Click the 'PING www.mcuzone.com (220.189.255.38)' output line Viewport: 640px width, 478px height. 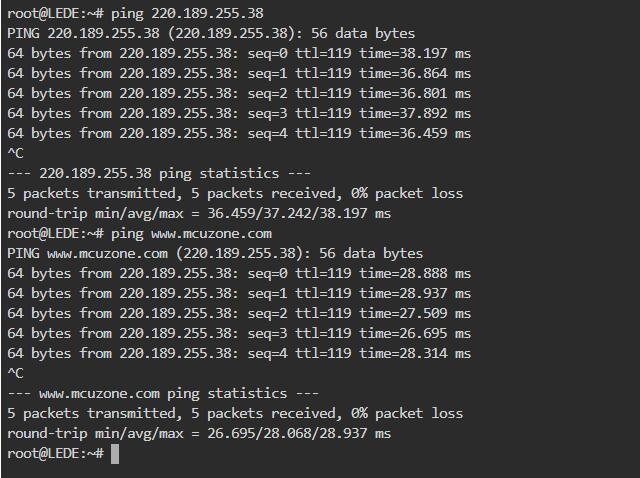[214, 253]
